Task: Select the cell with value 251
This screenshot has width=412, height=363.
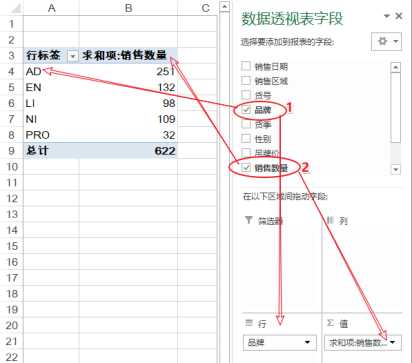Action: [x=128, y=71]
